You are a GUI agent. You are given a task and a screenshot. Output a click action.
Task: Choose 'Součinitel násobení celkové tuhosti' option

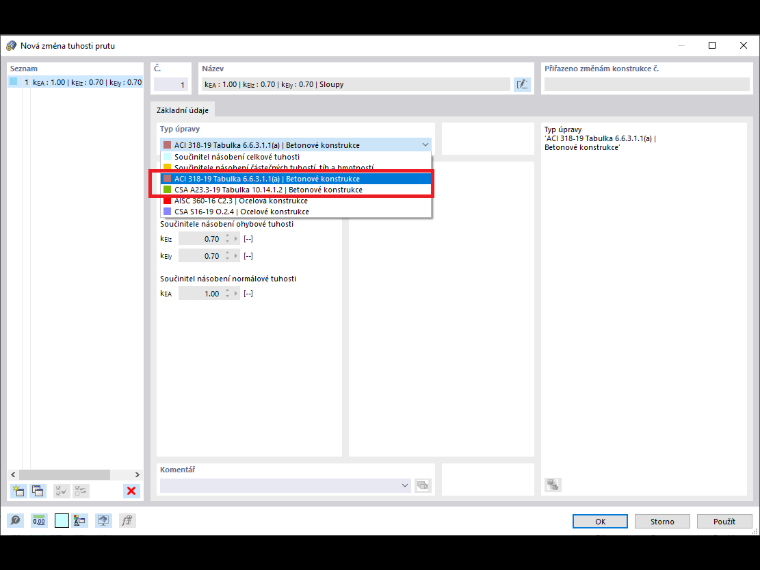point(296,157)
